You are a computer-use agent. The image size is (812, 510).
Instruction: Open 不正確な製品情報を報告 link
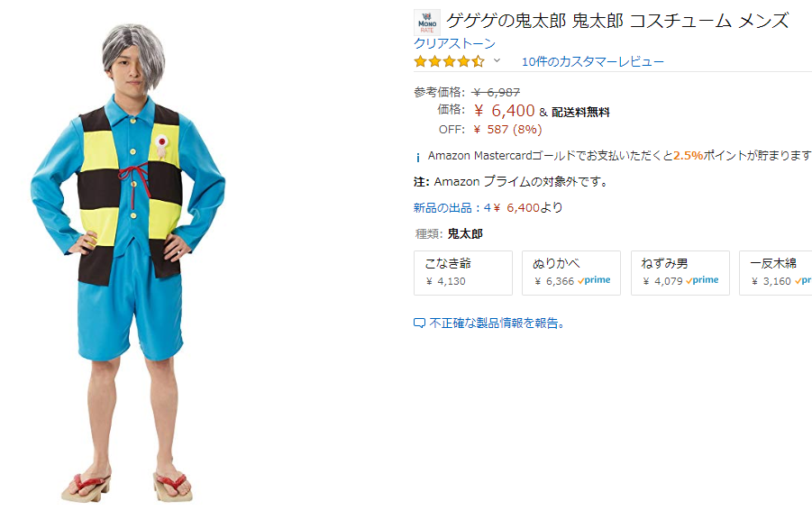(497, 323)
